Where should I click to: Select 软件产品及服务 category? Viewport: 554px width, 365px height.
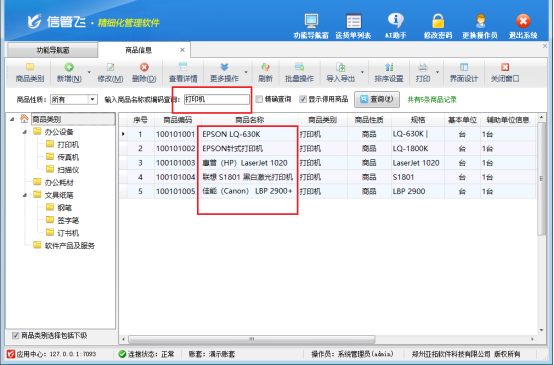click(x=70, y=246)
